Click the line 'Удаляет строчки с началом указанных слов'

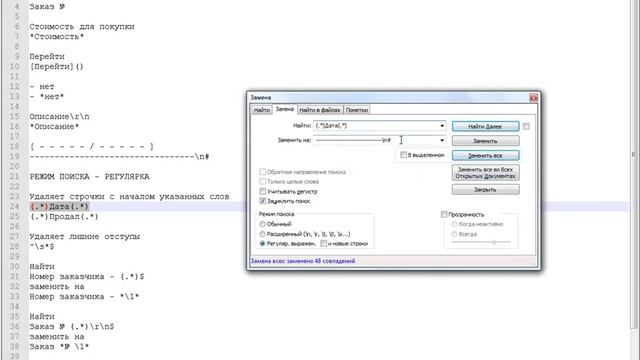[129, 197]
